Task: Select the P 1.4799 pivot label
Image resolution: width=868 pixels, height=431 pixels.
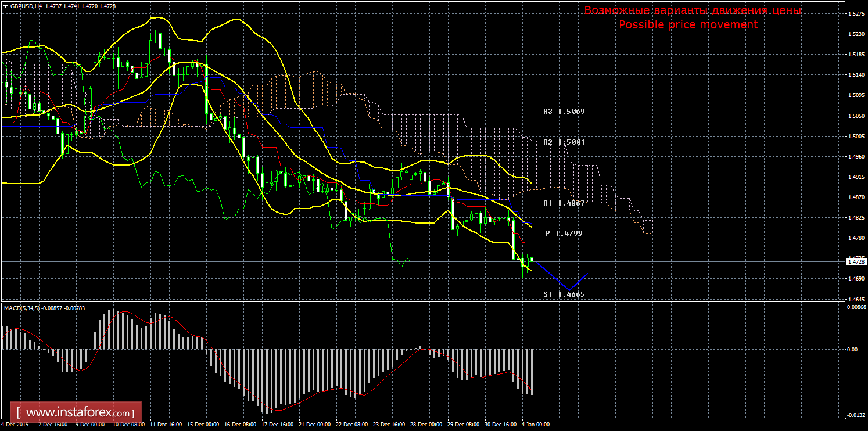Action: coord(564,233)
